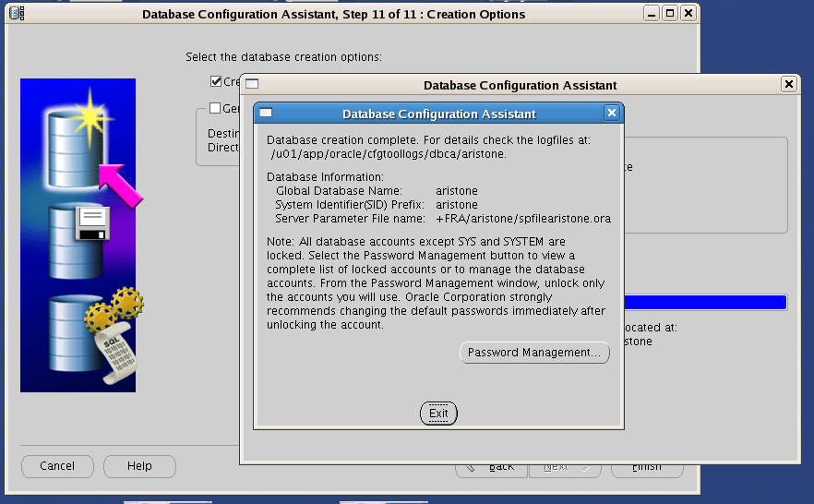Click Cancel in the wizard window
This screenshot has width=814, height=504.
pos(57,466)
